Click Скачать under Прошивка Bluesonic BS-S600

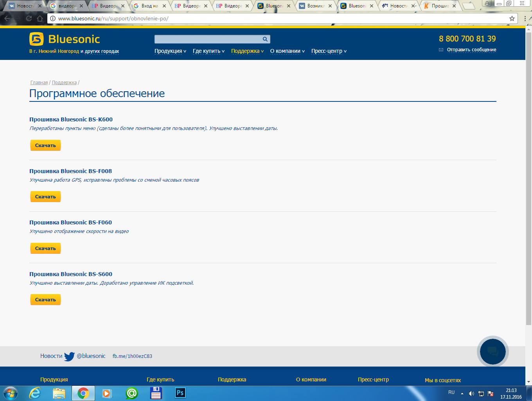click(45, 300)
